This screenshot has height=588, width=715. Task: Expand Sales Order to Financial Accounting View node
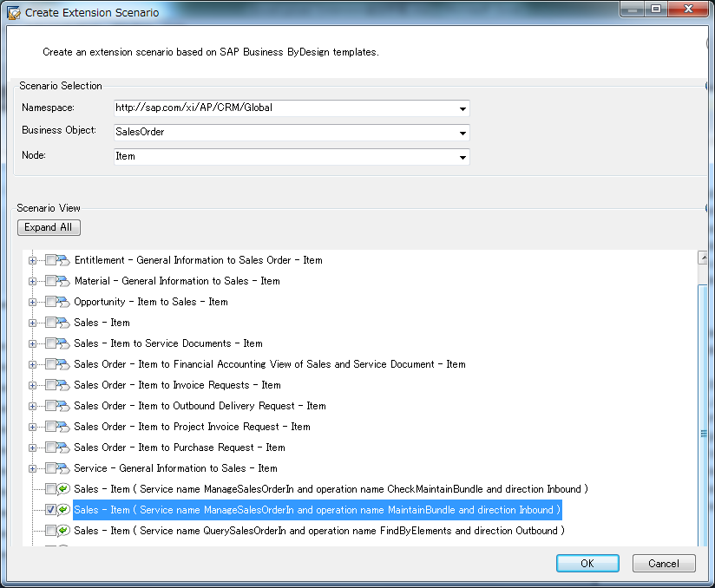32,364
